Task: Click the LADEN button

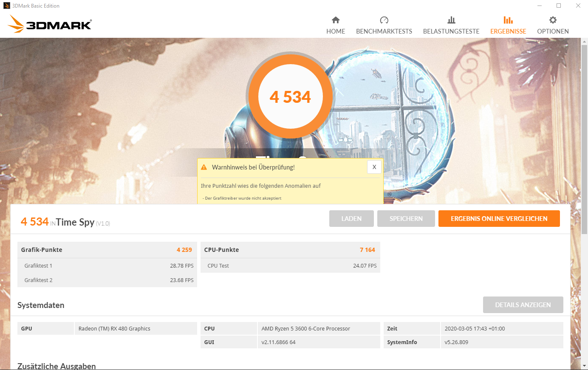Action: coord(351,218)
